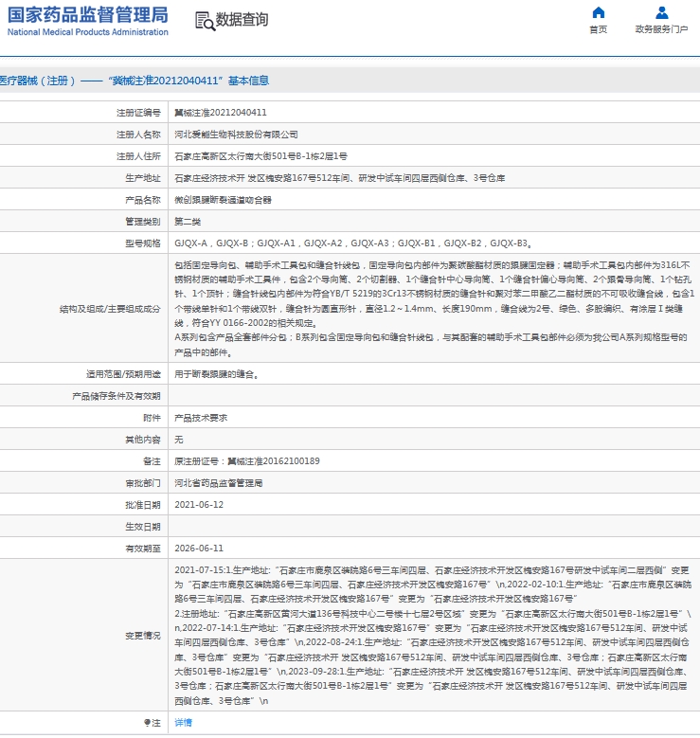This screenshot has width=700, height=738.
Task: Click the 其他内容 value 无
Action: tap(179, 440)
